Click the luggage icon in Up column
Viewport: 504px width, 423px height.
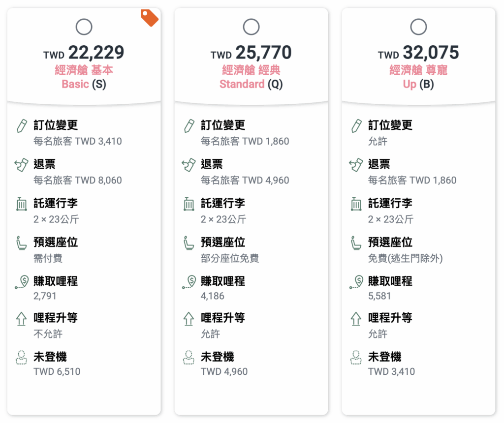tap(356, 204)
